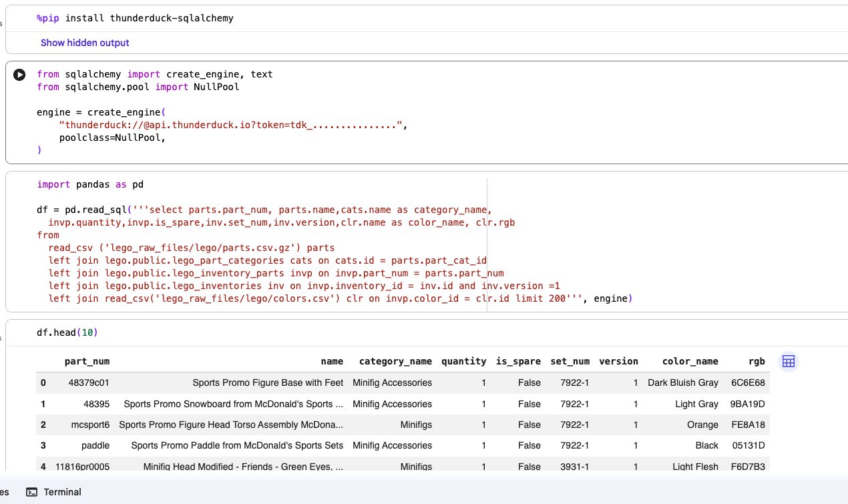Click rgb value 9BA19D
Viewport: 848px width, 504px height.
coord(747,404)
